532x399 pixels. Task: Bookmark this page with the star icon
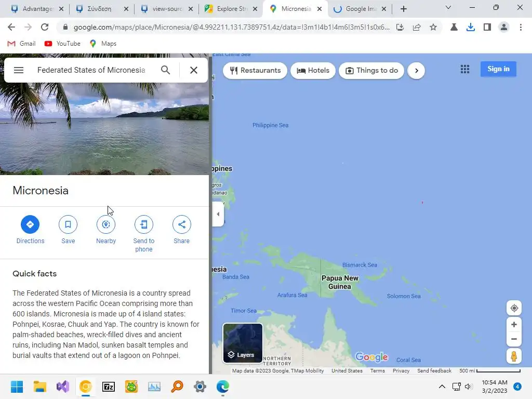(433, 27)
